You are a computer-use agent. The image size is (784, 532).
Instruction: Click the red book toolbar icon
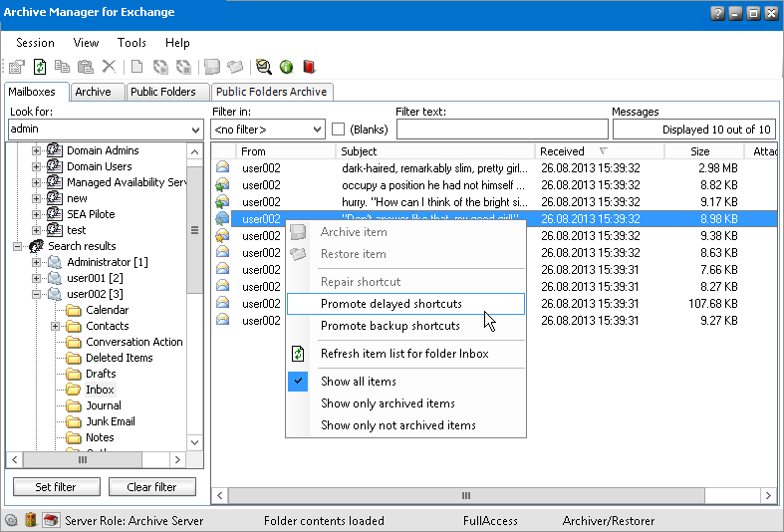click(309, 67)
